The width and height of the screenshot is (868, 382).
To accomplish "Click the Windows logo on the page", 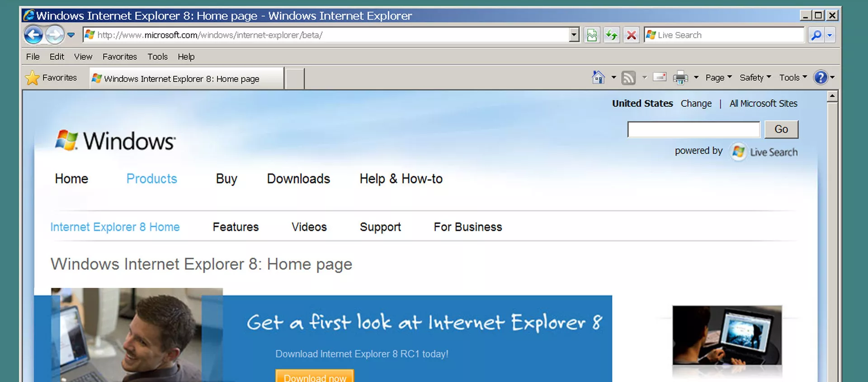I will tap(115, 140).
